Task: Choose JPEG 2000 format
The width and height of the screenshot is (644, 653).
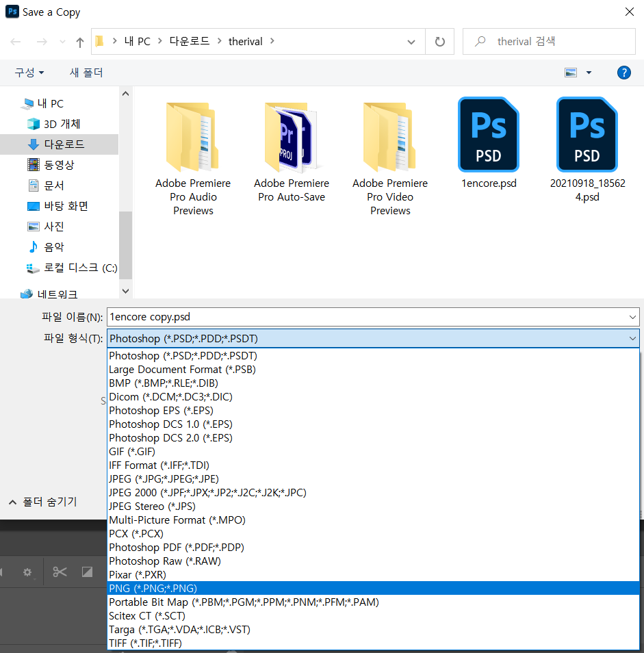Action: pyautogui.click(x=374, y=493)
